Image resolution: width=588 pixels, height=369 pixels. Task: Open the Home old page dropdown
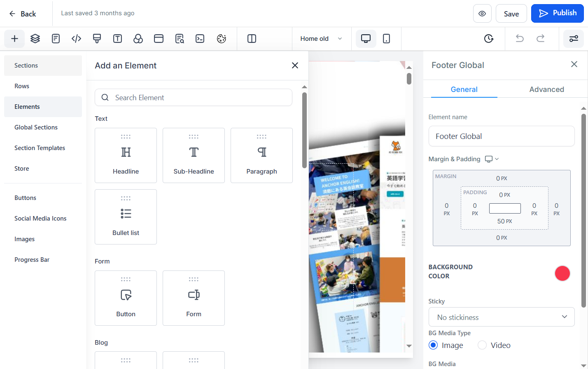pyautogui.click(x=322, y=39)
